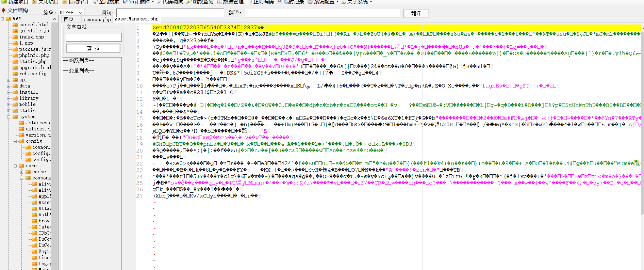Expand the data folder node
Screen dimensions: 644x270
(x=9, y=86)
